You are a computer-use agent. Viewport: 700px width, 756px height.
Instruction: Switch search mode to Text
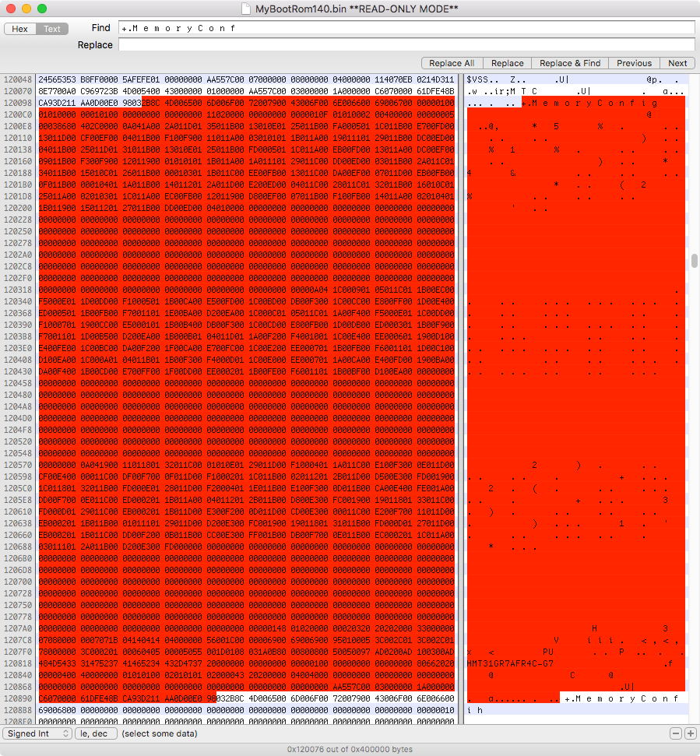point(52,29)
